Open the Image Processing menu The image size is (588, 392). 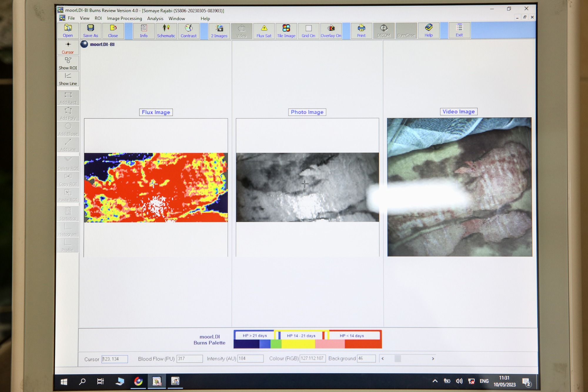coord(124,19)
